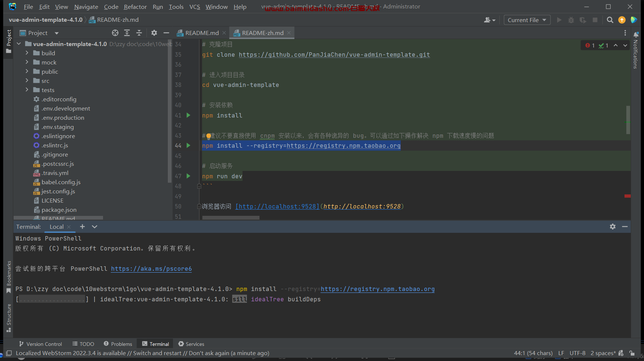Open the Navigate menu

[86, 7]
